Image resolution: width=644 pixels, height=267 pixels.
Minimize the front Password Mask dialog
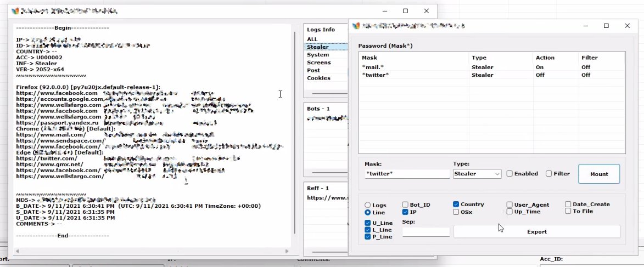[x=585, y=26]
